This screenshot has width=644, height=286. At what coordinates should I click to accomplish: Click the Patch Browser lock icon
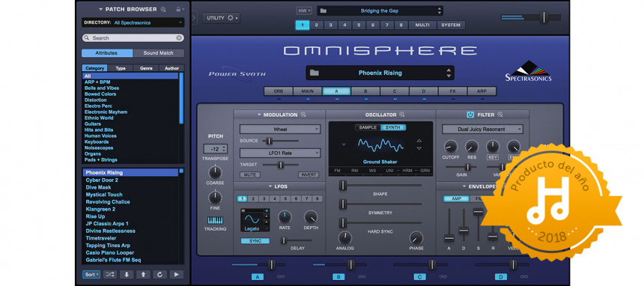pos(177,9)
